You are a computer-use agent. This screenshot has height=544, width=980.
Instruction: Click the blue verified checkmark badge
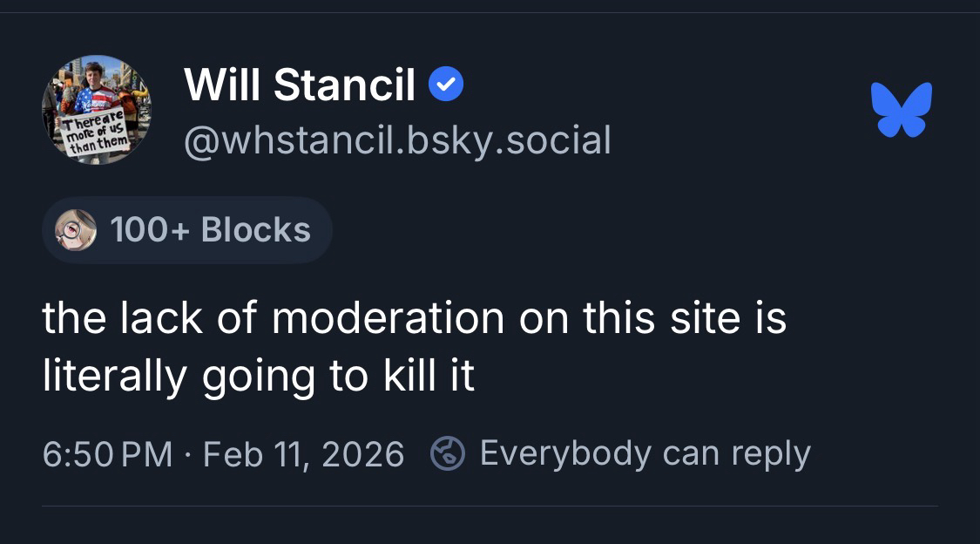point(447,85)
